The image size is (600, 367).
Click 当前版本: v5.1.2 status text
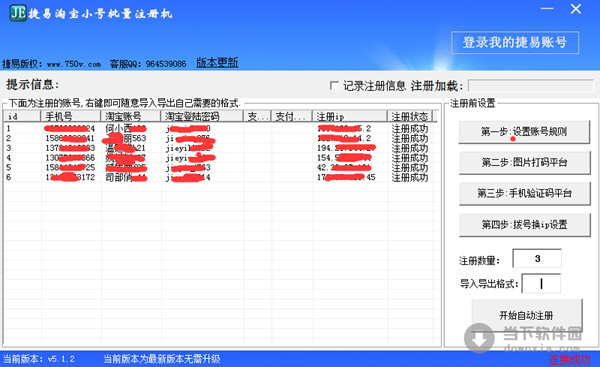39,359
